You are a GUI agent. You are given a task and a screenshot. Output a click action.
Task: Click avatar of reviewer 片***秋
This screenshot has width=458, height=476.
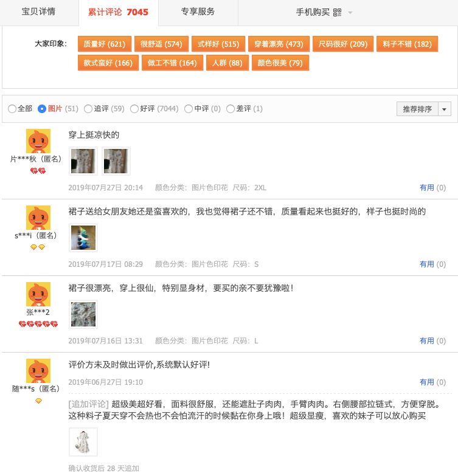pyautogui.click(x=38, y=141)
